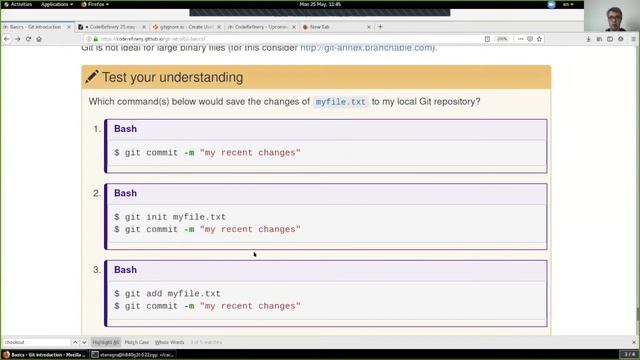Open a new tab with plus button

click(x=380, y=27)
